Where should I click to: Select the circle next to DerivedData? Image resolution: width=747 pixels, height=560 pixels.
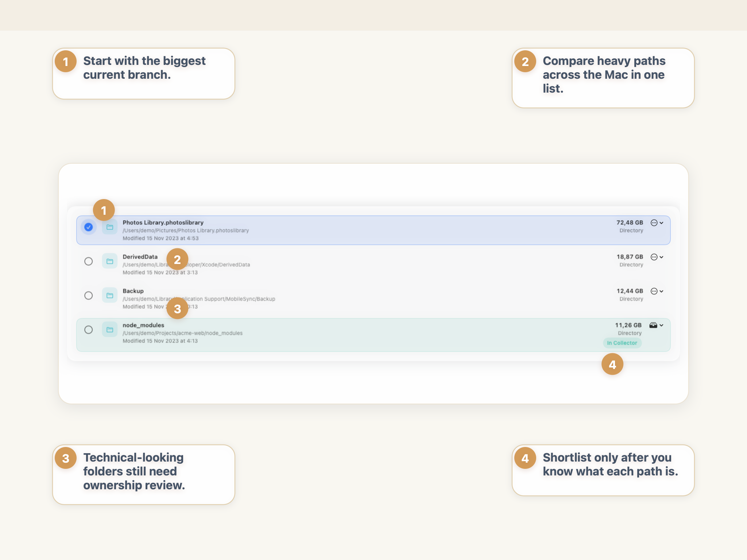[89, 261]
